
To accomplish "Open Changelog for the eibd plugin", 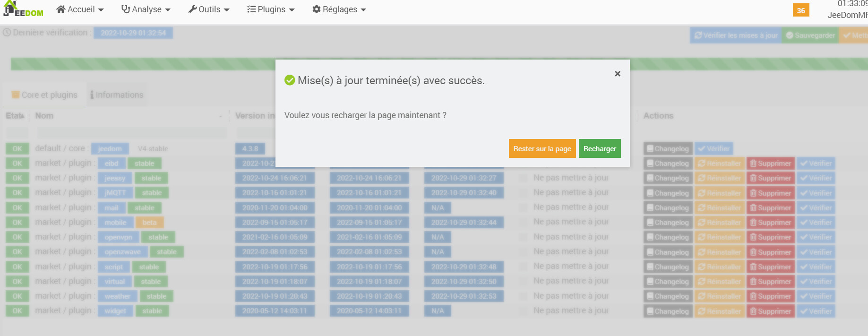I will (x=668, y=164).
